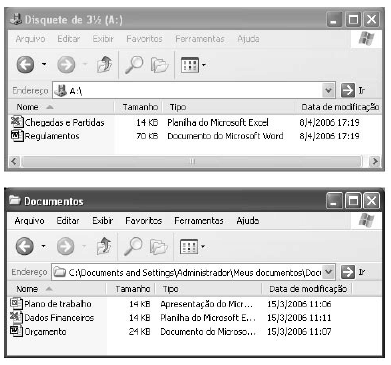The width and height of the screenshot is (391, 365).
Task: Open Exibir menu in Documentos window
Action: coord(103,221)
